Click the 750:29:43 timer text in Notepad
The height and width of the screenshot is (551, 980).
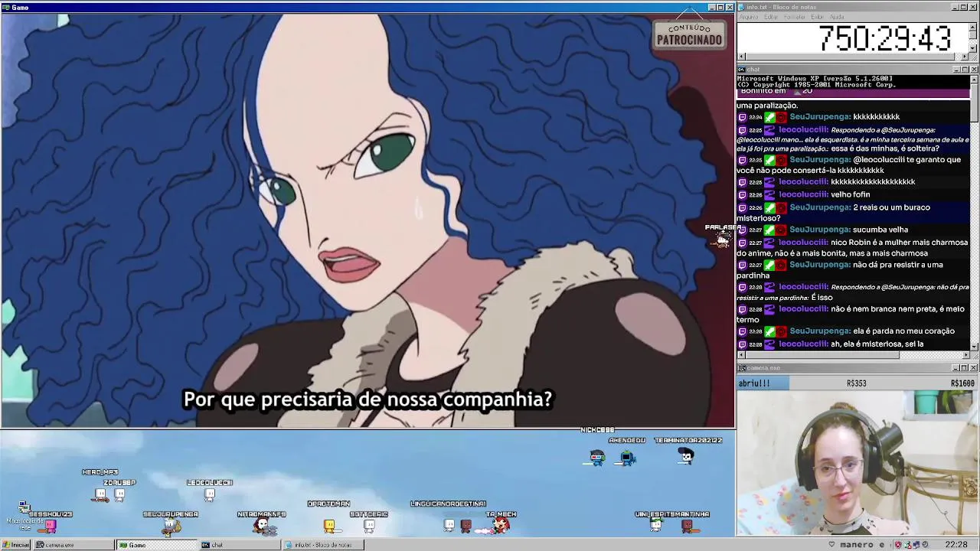pyautogui.click(x=884, y=38)
